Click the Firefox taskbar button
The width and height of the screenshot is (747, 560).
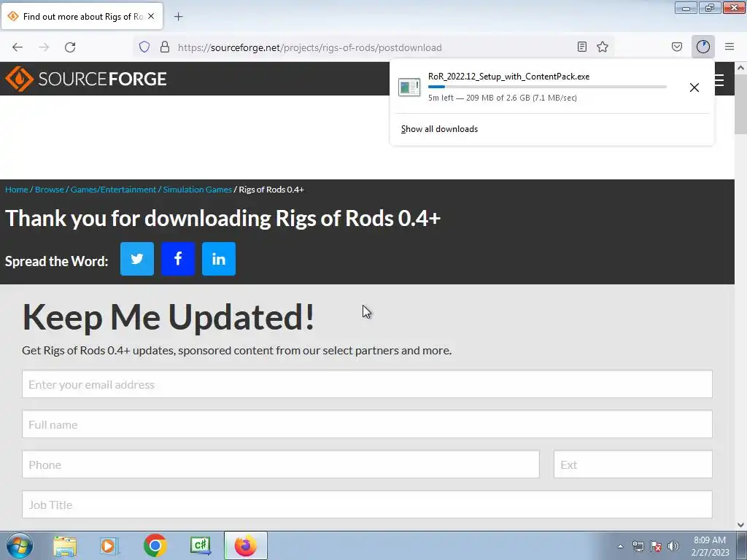tap(245, 545)
